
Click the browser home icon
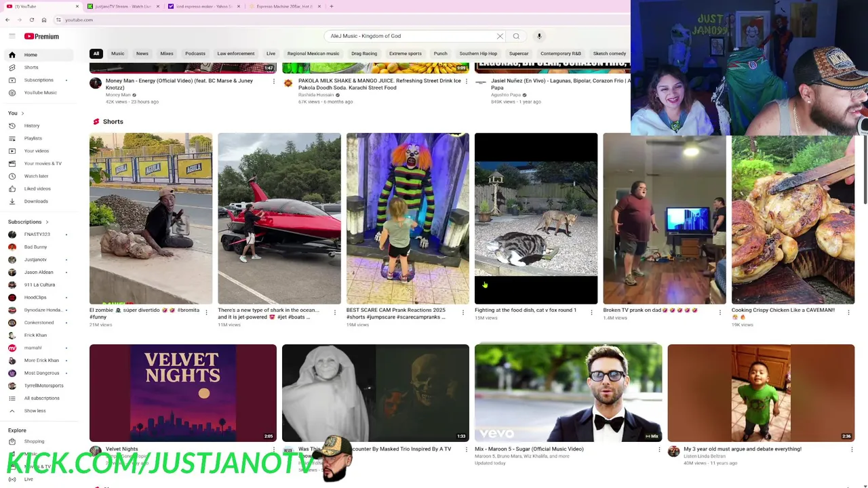click(x=44, y=20)
